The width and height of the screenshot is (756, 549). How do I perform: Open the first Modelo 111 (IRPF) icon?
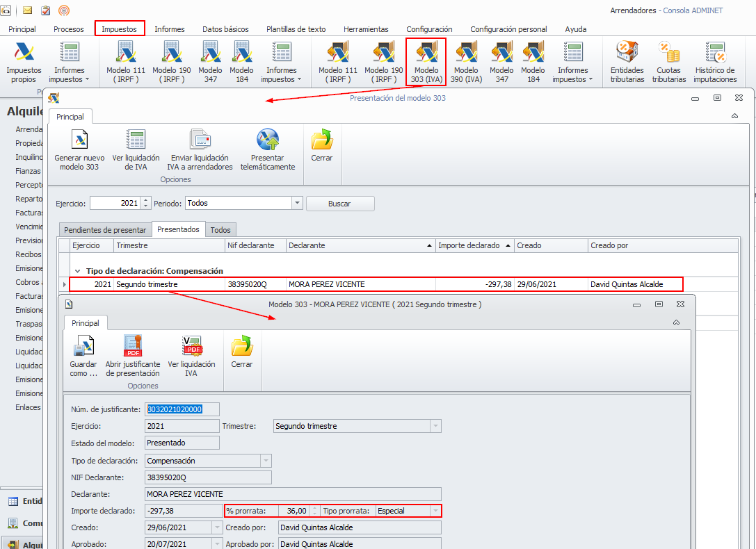click(x=125, y=63)
